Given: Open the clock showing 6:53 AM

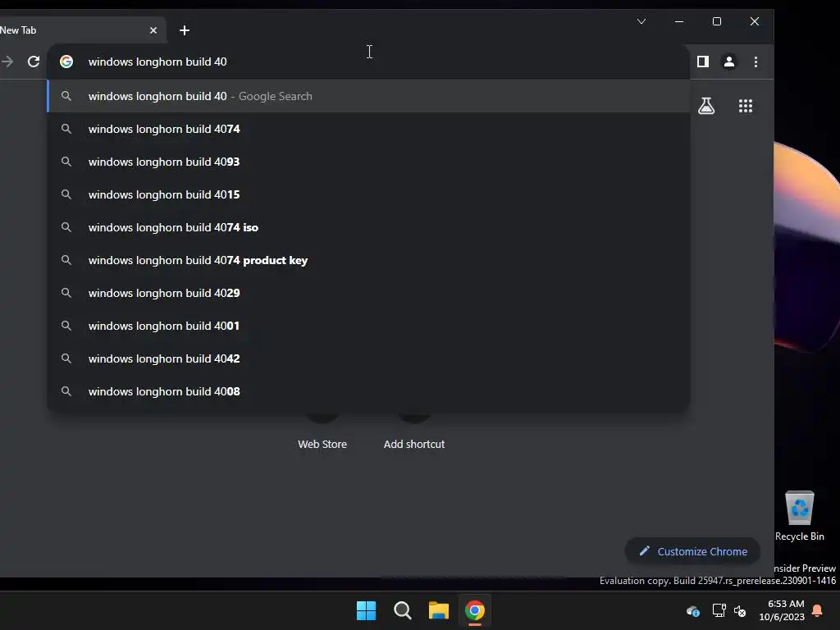Looking at the screenshot, I should coord(782,610).
